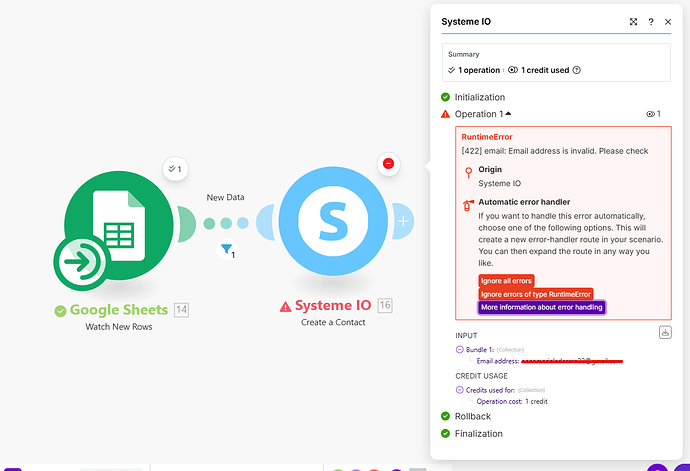
Task: Add another module after Systeme IO
Action: coord(403,221)
